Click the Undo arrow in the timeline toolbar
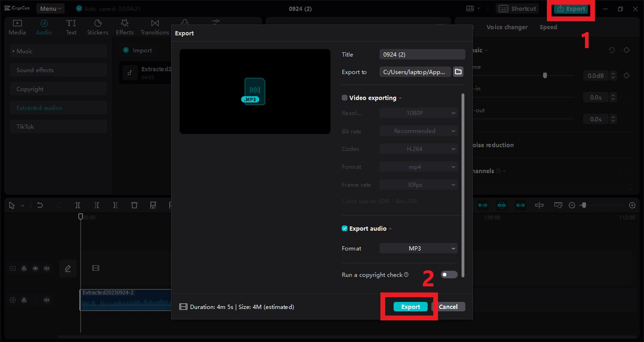Image resolution: width=644 pixels, height=342 pixels. pyautogui.click(x=40, y=206)
